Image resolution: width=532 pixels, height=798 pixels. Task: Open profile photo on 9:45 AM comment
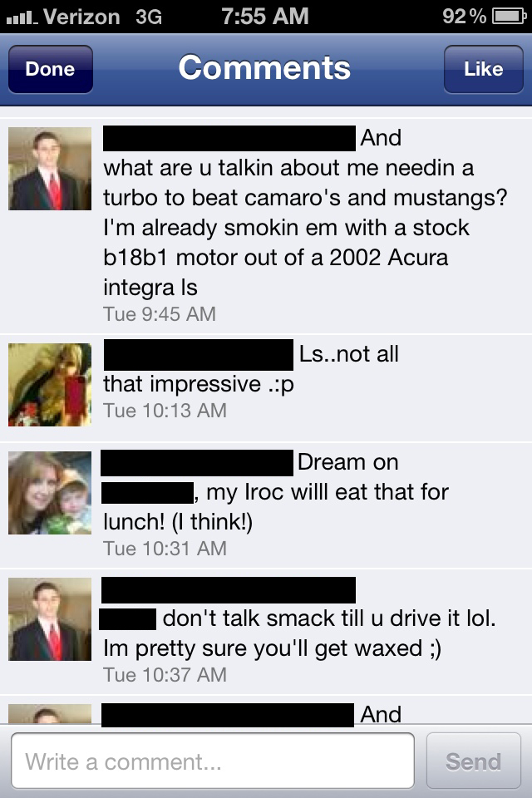50,169
